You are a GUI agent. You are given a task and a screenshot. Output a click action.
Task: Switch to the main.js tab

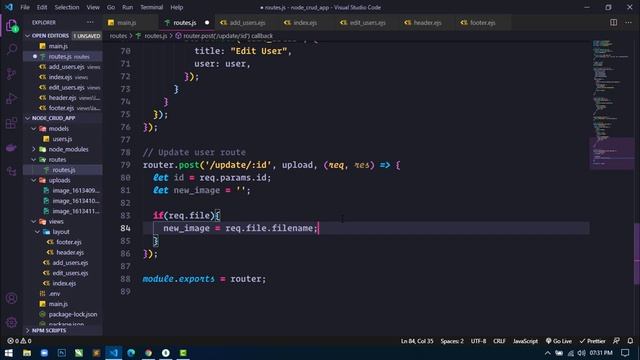click(131, 22)
